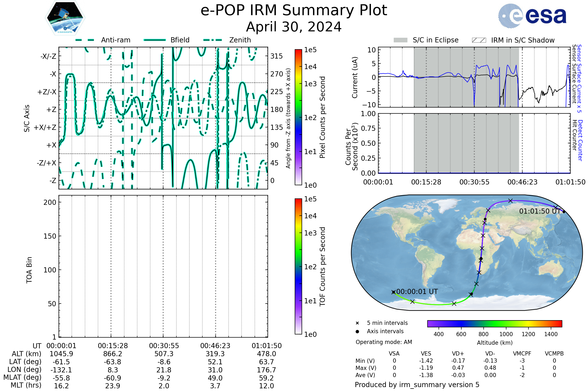
Task: Click the CASSIOPE mission hexagon logo
Action: tap(65, 18)
